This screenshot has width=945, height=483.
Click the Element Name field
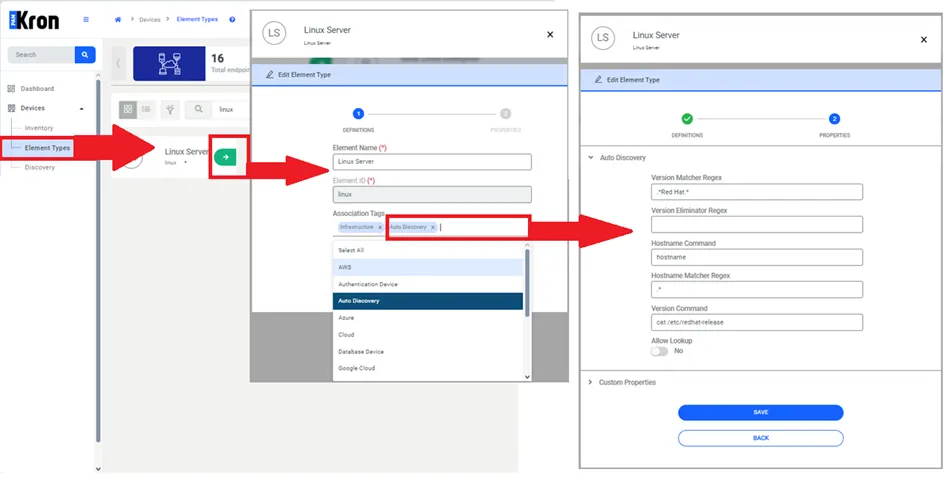click(432, 162)
